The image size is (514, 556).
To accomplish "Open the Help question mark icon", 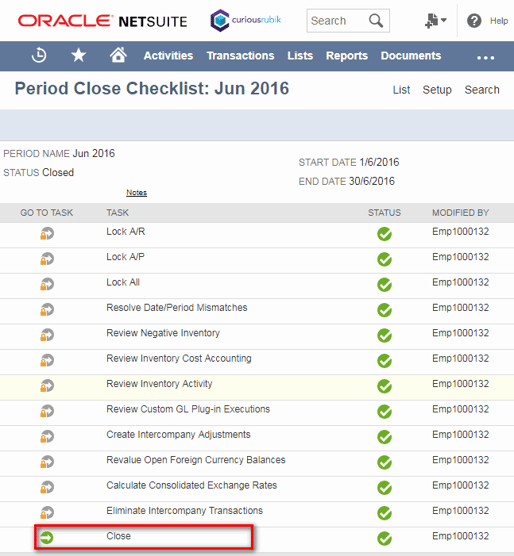I will (x=474, y=21).
